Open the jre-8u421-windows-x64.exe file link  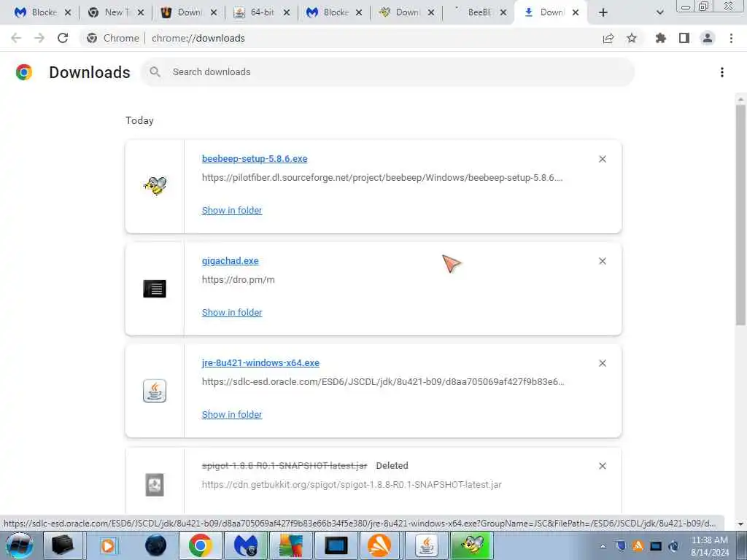pyautogui.click(x=260, y=363)
